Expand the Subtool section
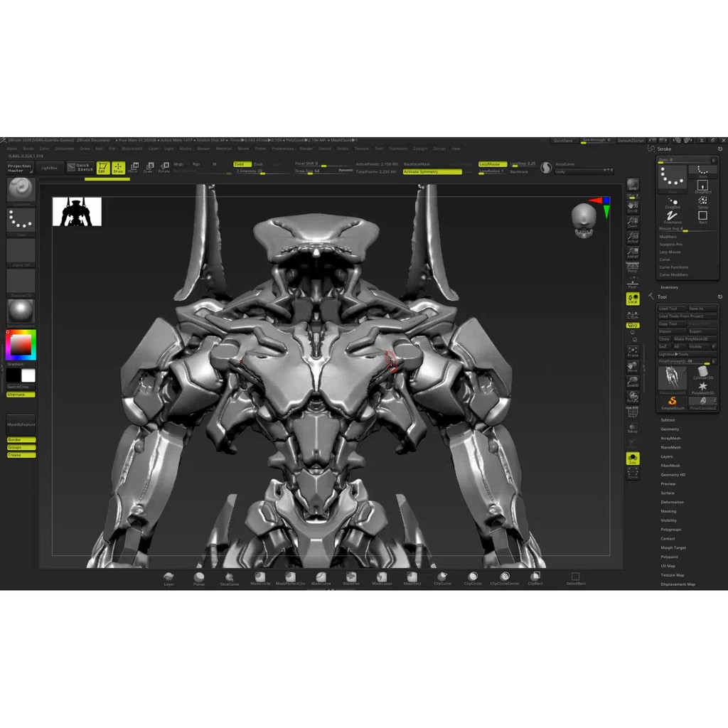The image size is (728, 728). 668,420
